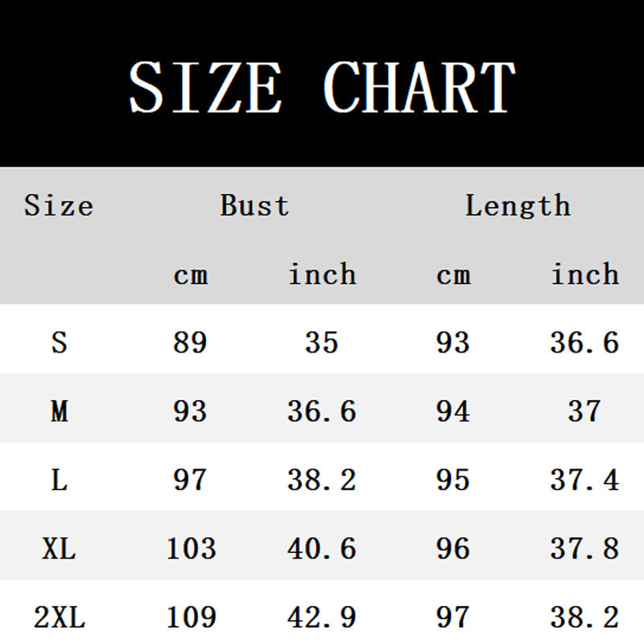Image resolution: width=644 pixels, height=644 pixels.
Task: Click length cm value 96
Action: (x=452, y=549)
